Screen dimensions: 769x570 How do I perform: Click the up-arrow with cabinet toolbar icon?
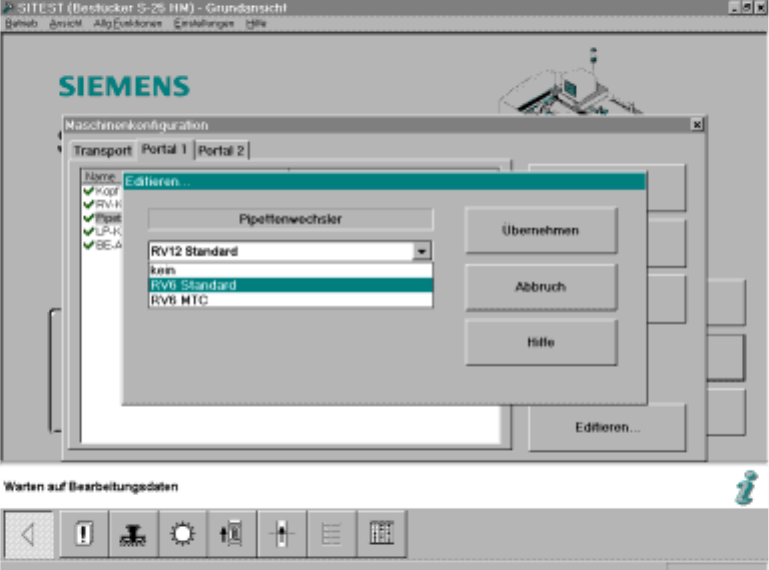click(232, 534)
